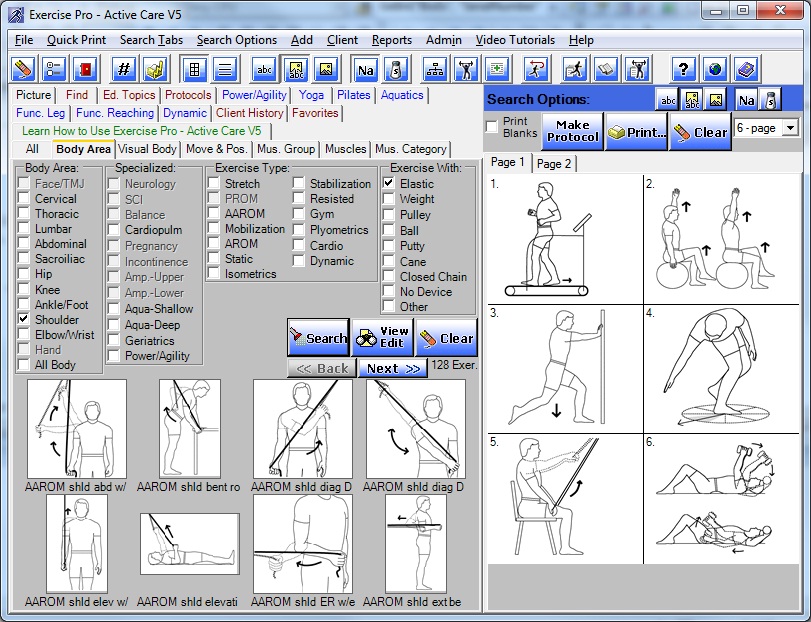The height and width of the screenshot is (622, 811).
Task: Click Clear button beside View Edit
Action: pos(446,338)
